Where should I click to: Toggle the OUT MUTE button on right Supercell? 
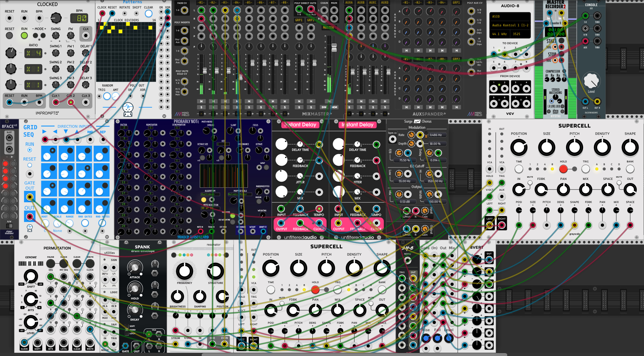pyautogui.click(x=619, y=183)
